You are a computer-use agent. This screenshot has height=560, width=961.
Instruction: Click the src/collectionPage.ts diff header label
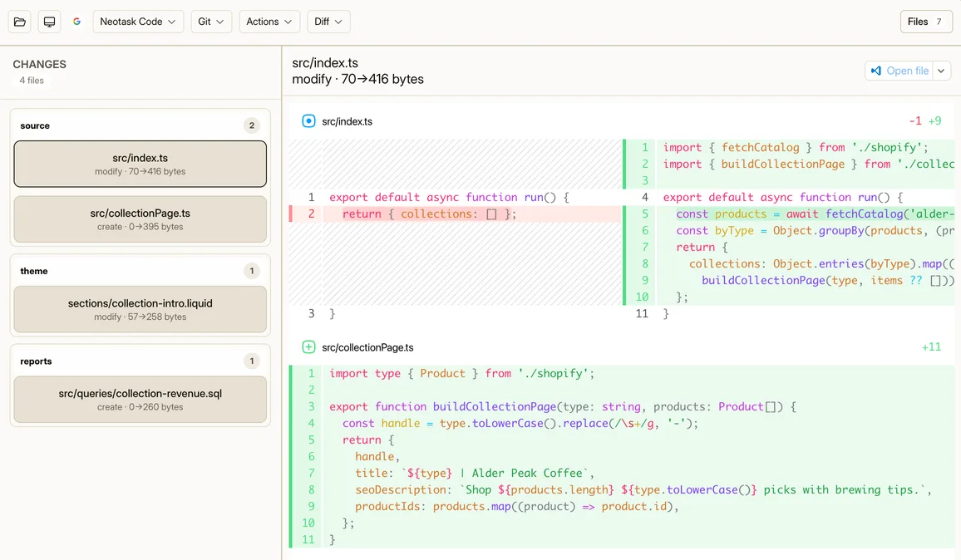coord(367,347)
